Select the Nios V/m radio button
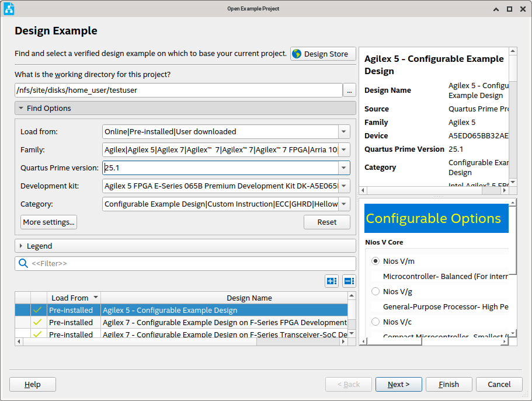This screenshot has height=401, width=532. 375,261
